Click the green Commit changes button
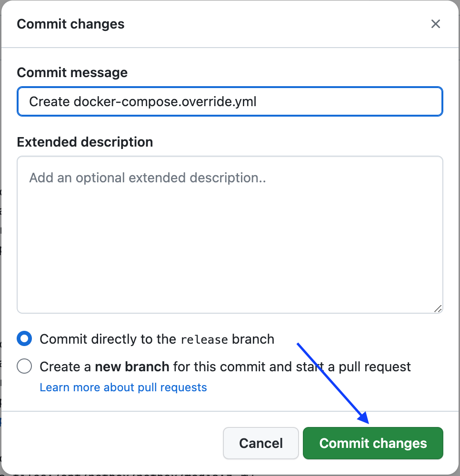 point(373,443)
